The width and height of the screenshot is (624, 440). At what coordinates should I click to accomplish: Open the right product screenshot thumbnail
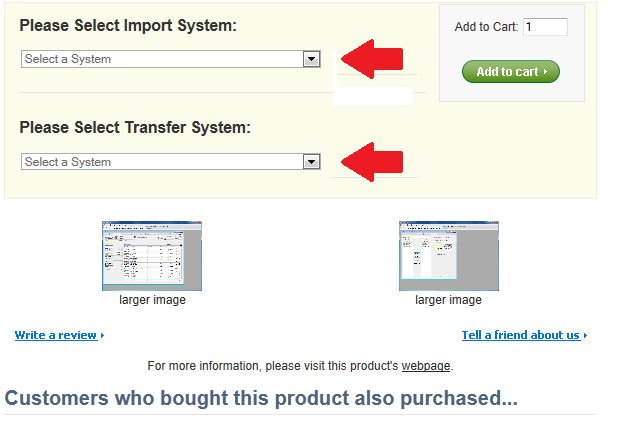449,256
